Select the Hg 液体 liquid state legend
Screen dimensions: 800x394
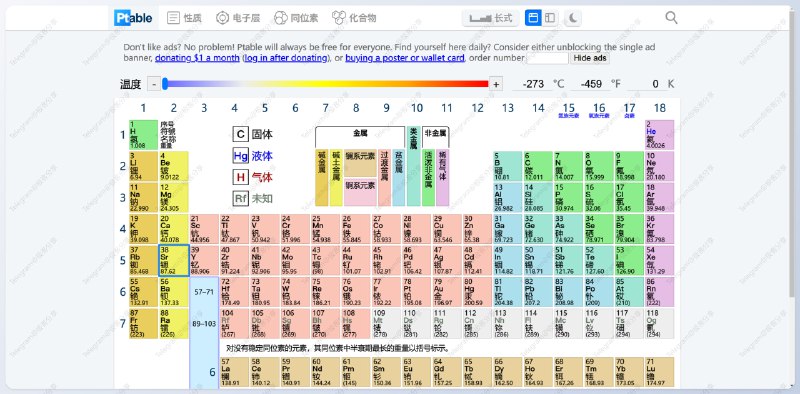point(253,156)
